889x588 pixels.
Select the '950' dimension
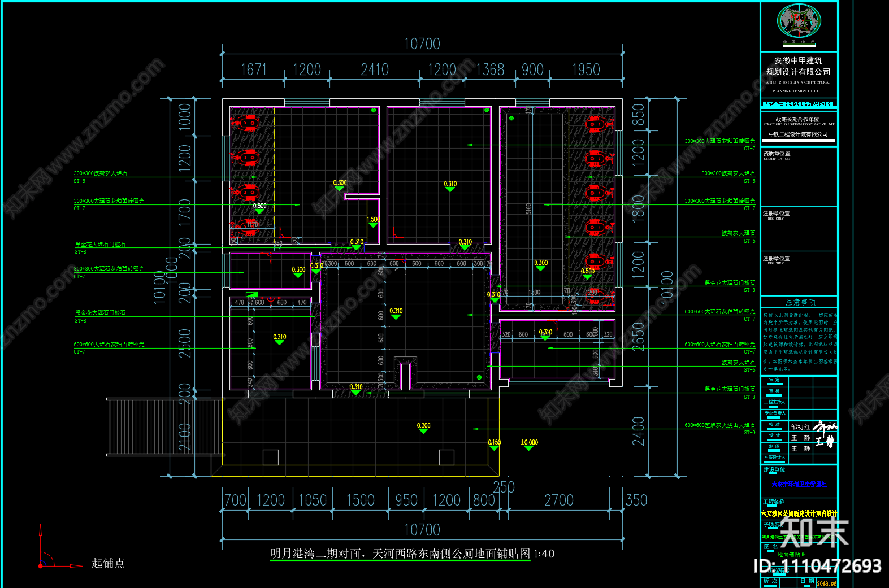point(406,500)
